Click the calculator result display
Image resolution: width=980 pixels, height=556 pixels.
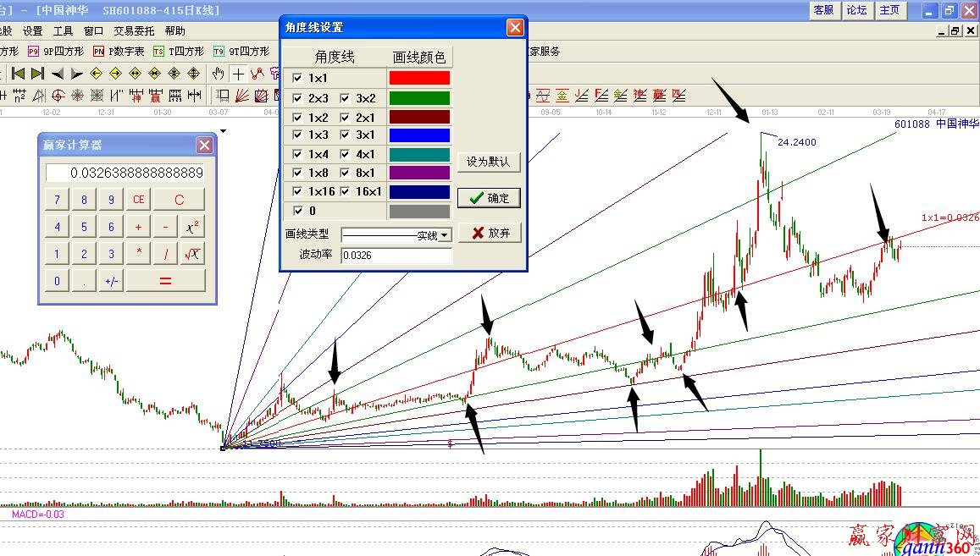(125, 173)
